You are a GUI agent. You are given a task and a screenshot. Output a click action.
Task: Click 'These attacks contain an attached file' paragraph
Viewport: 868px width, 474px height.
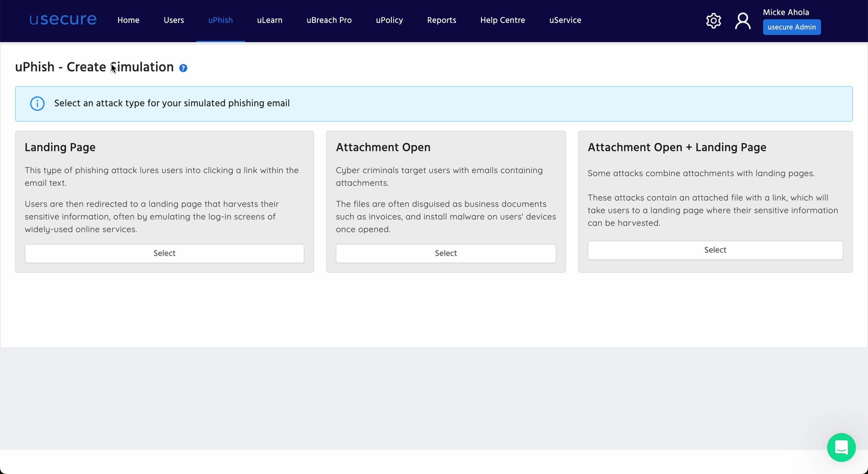(713, 211)
